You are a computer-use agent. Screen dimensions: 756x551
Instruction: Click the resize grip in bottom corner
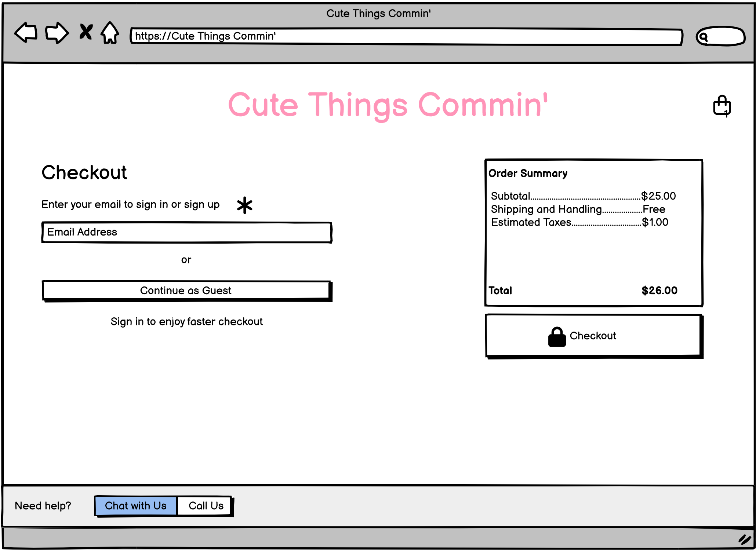(x=744, y=539)
